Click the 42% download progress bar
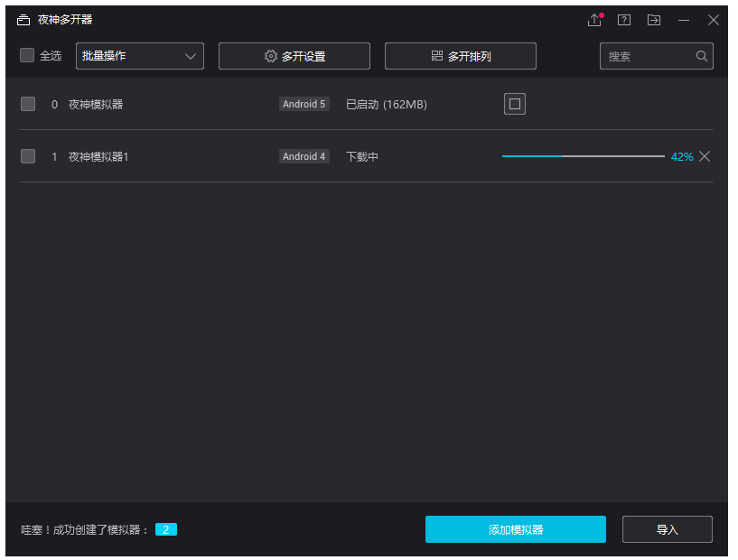This screenshot has height=560, width=738. point(583,155)
